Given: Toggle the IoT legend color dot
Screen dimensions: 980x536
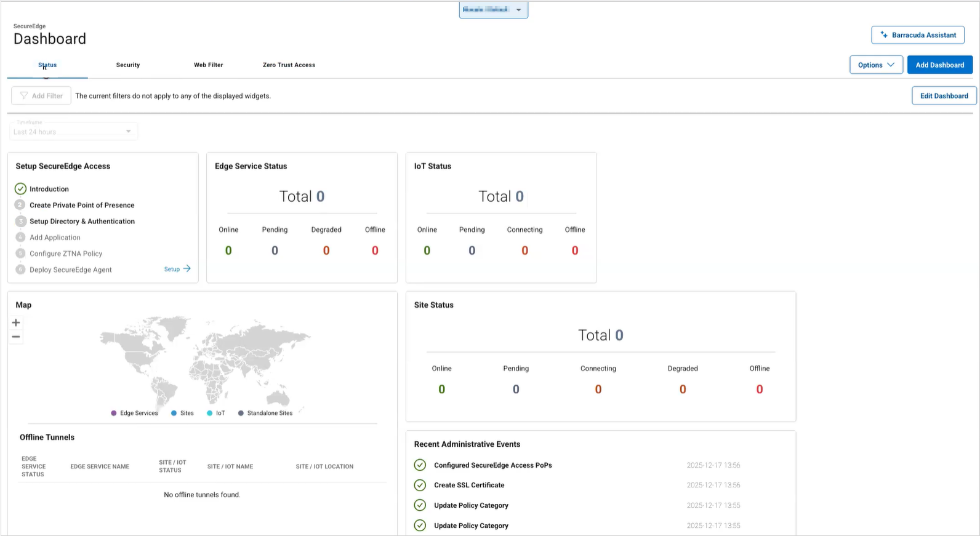Looking at the screenshot, I should 210,414.
